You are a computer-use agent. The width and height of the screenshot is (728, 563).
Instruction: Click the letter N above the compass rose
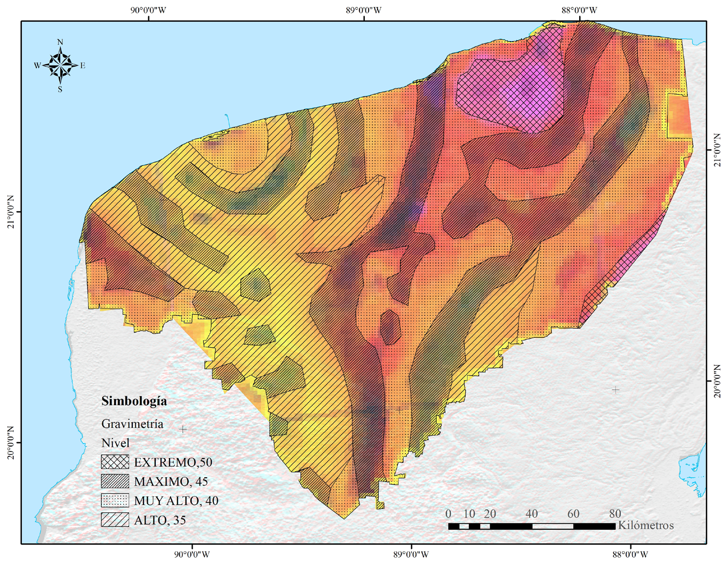point(60,42)
